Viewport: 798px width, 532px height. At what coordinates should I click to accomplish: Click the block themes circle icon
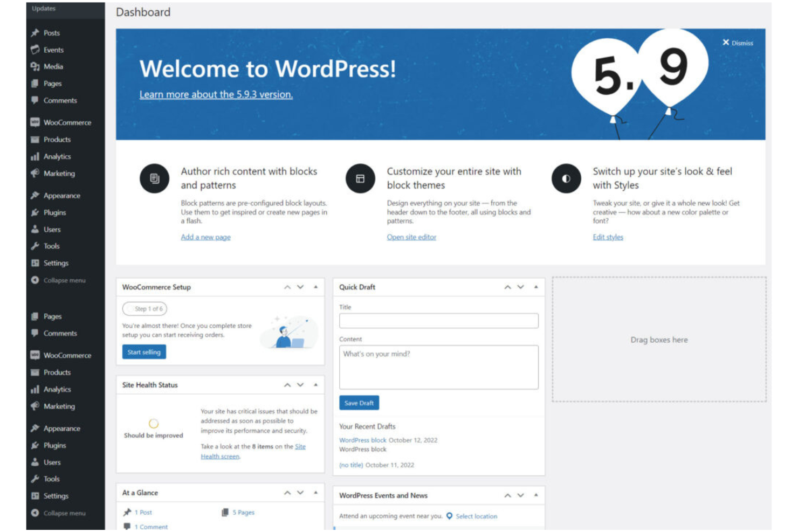click(x=360, y=178)
